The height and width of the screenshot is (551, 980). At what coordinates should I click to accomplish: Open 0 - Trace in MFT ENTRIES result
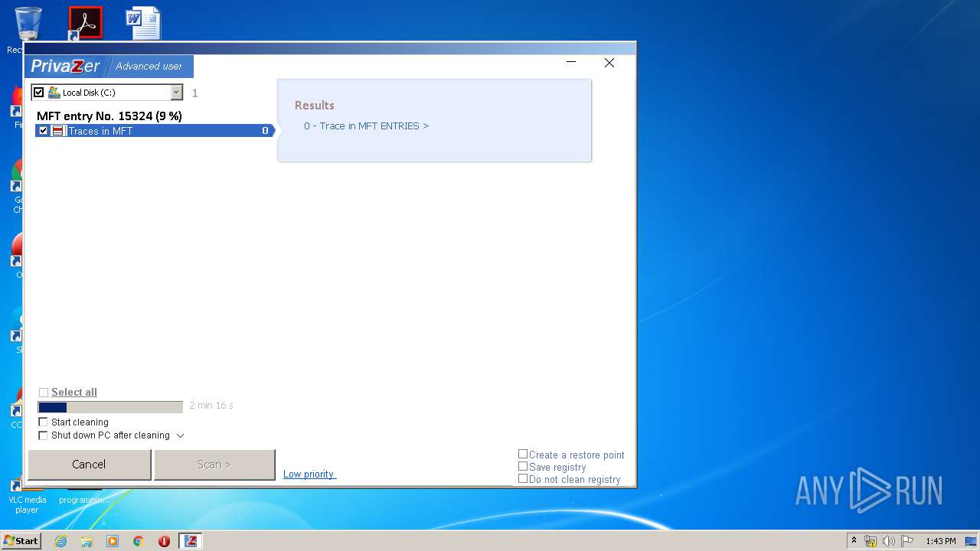(x=366, y=126)
